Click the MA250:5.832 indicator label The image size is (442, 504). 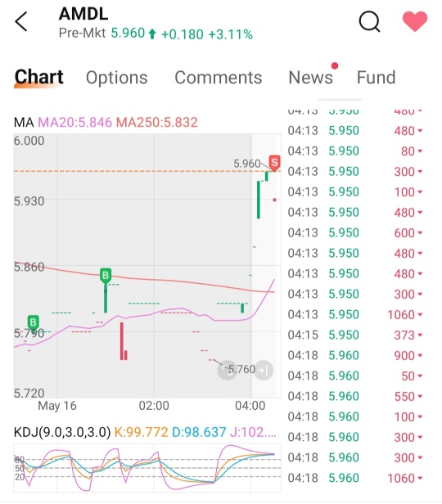point(157,123)
